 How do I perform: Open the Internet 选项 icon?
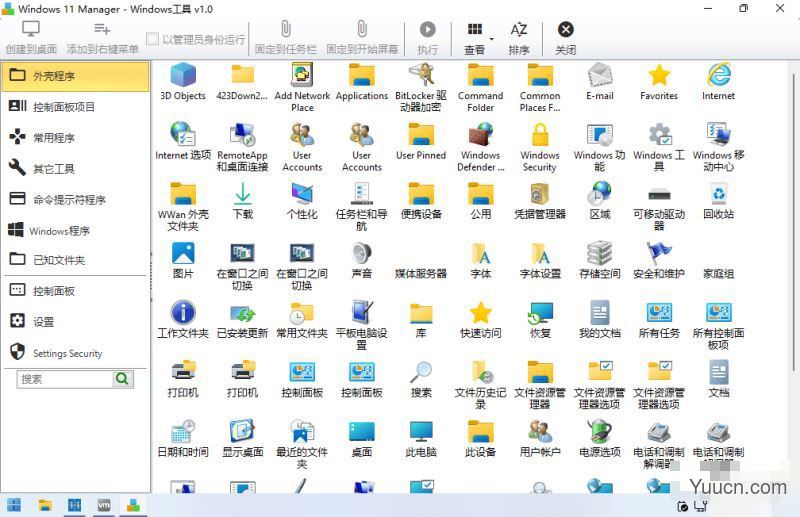pos(183,141)
